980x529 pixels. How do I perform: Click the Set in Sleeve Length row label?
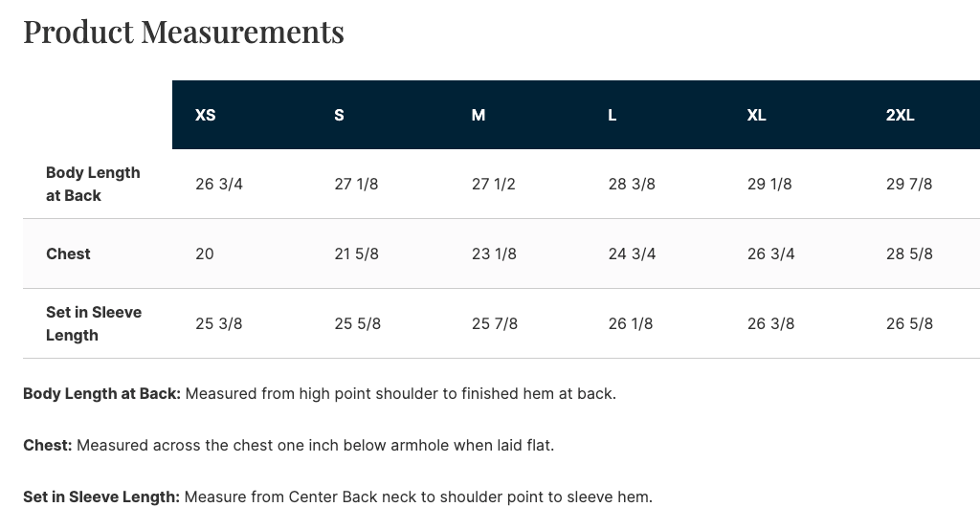coord(93,323)
